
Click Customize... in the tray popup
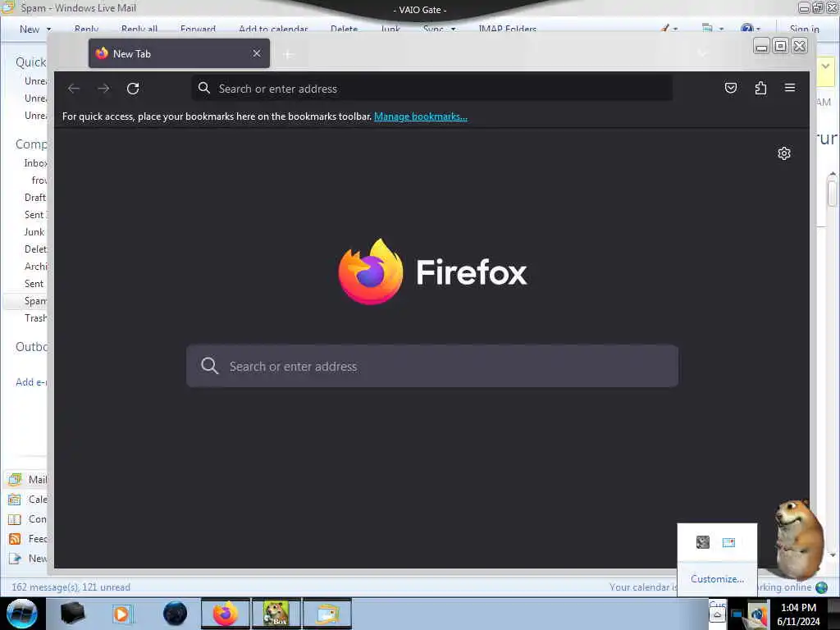(x=717, y=578)
